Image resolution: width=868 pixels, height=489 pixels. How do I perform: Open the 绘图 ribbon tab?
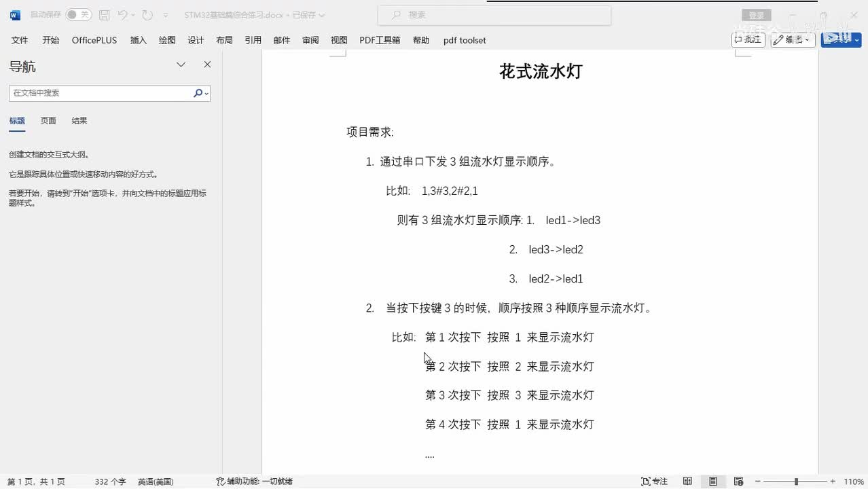coord(167,40)
